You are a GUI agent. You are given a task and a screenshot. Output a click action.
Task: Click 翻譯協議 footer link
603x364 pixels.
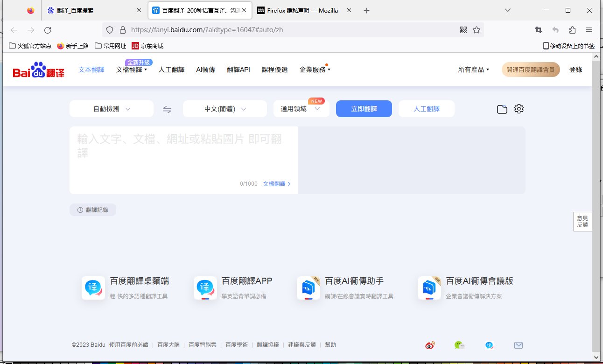click(268, 345)
